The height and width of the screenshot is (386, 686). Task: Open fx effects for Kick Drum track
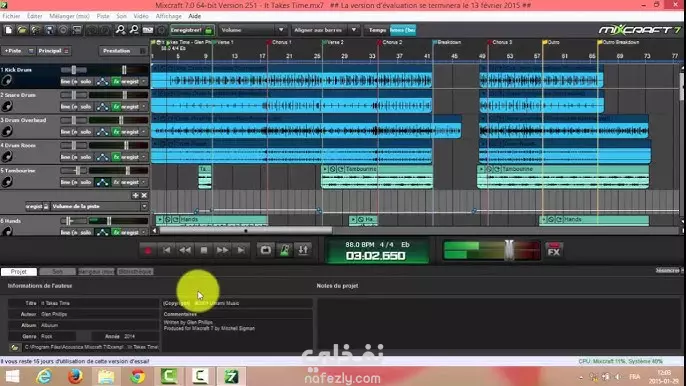click(116, 81)
